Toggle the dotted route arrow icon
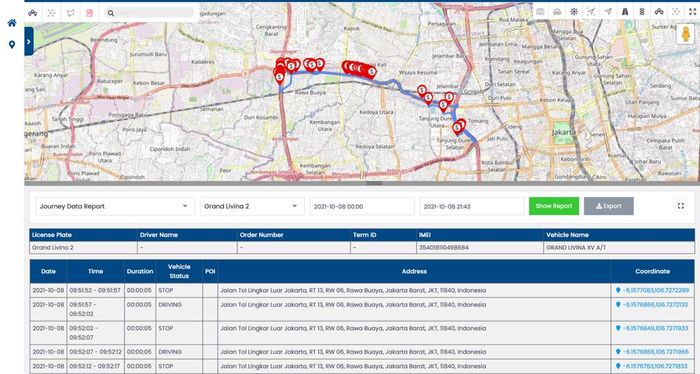The height and width of the screenshot is (374, 700). click(x=591, y=12)
